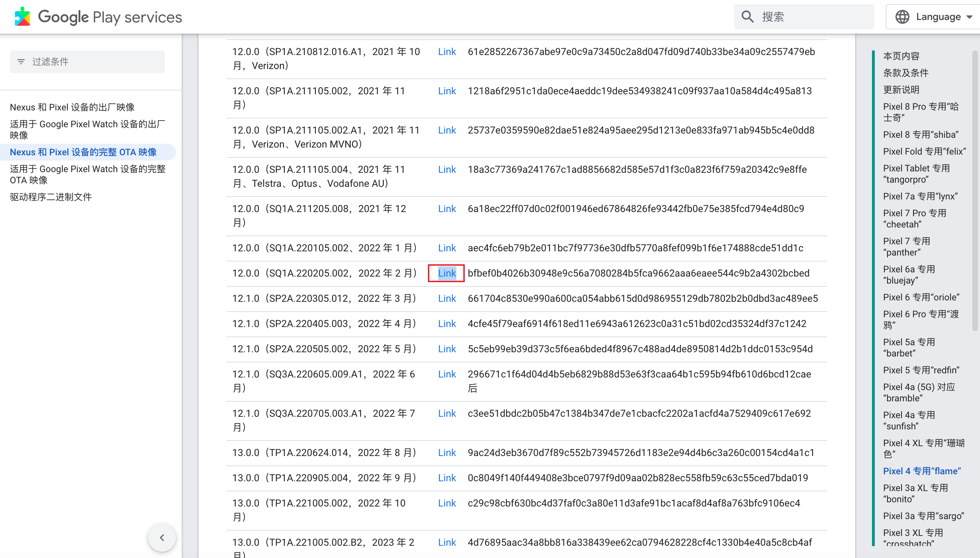Click Link for SP2A.220305.012 March 2022
This screenshot has width=980, height=558.
[447, 299]
